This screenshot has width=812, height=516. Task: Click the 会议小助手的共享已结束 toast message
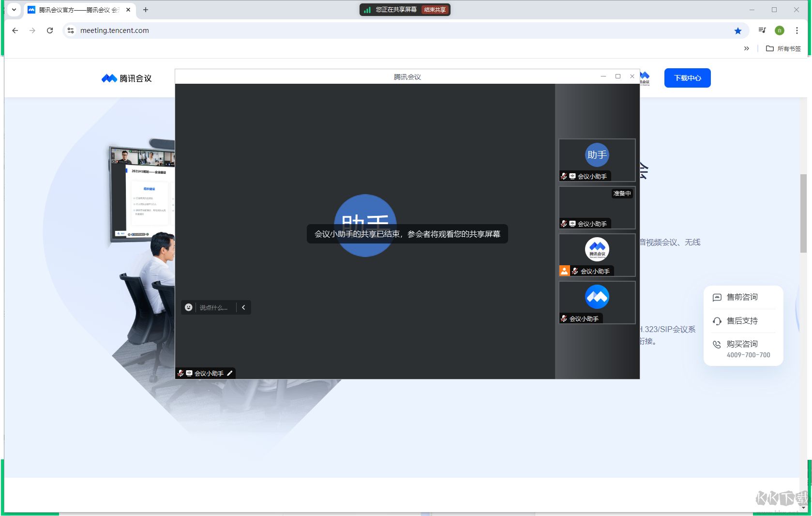pos(407,234)
